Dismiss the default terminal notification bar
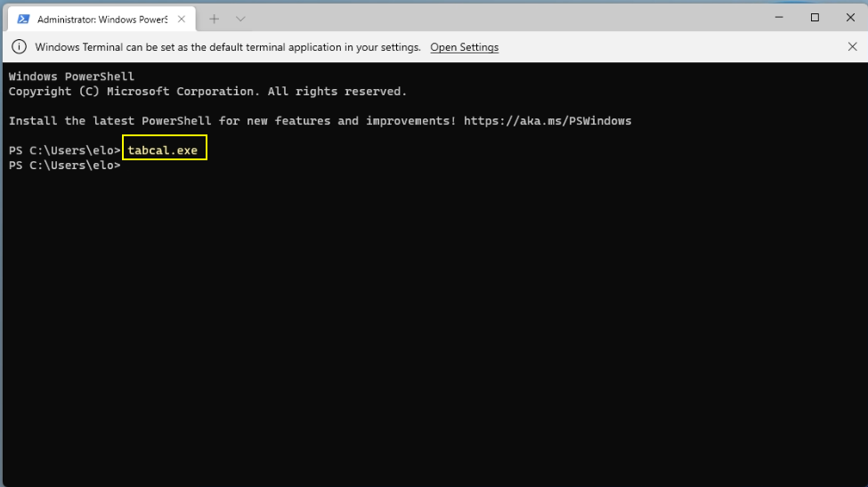Screen dimensions: 868x487 (853, 47)
